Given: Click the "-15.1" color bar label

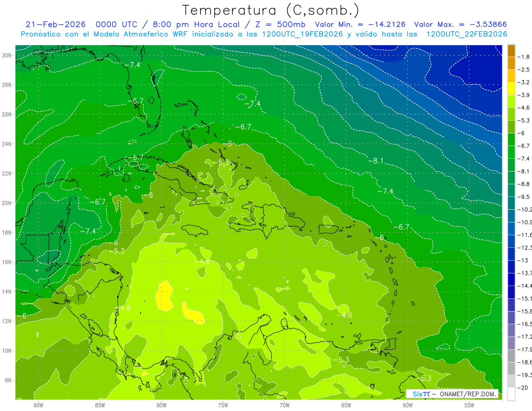Looking at the screenshot, I should (x=525, y=298).
